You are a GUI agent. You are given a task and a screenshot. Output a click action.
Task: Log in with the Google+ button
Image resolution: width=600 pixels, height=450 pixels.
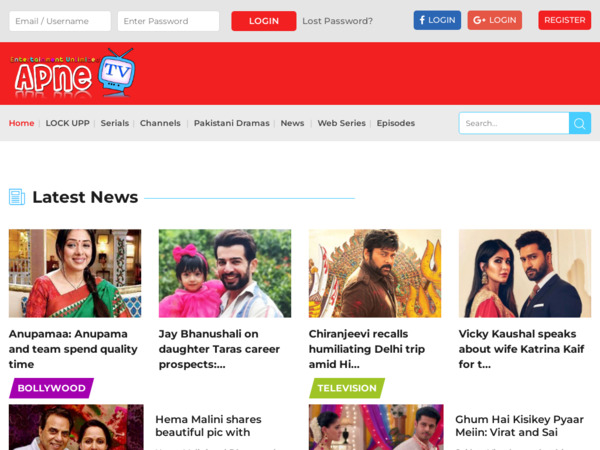pyautogui.click(x=494, y=20)
